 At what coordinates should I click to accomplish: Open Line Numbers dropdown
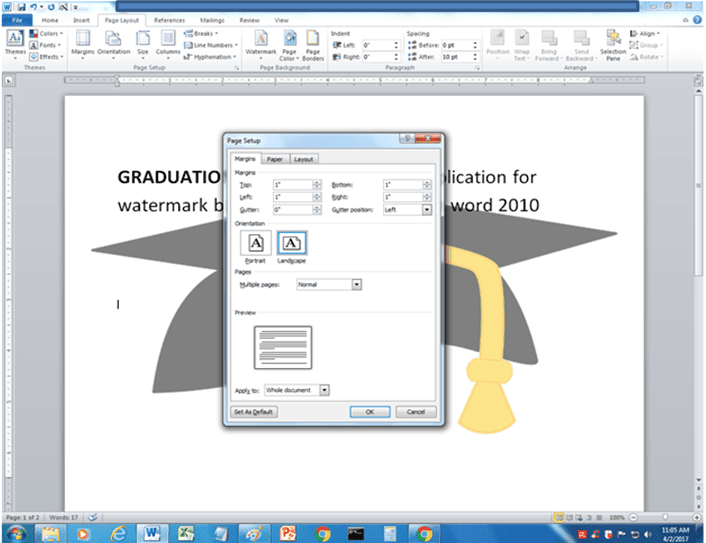coord(211,45)
